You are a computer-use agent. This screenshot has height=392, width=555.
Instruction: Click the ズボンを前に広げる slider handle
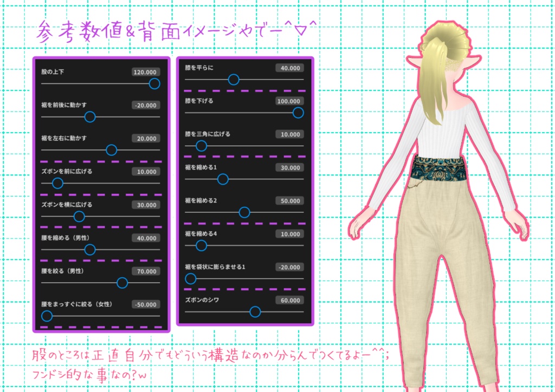[x=57, y=184]
